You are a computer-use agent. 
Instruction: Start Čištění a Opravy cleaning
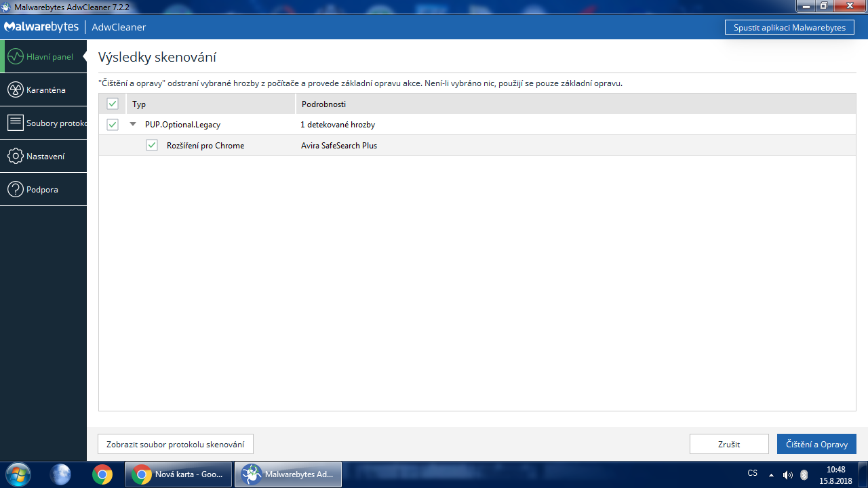(x=816, y=444)
